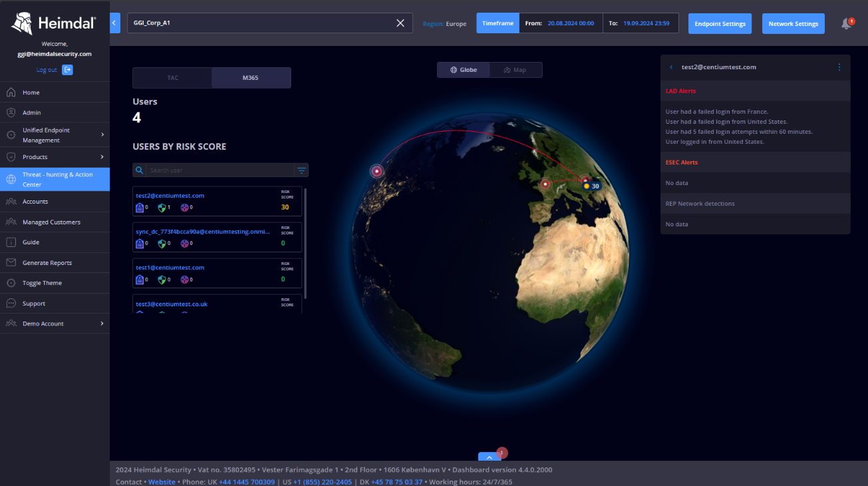Viewport: 868px width, 486px height.
Task: Click the Generate Reports envelope icon
Action: 11,262
